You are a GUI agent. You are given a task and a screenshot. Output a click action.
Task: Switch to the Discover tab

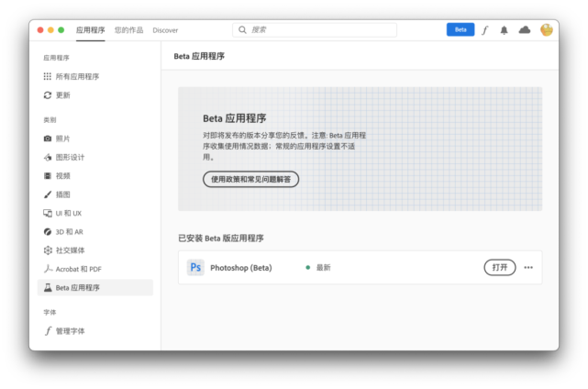tap(165, 30)
